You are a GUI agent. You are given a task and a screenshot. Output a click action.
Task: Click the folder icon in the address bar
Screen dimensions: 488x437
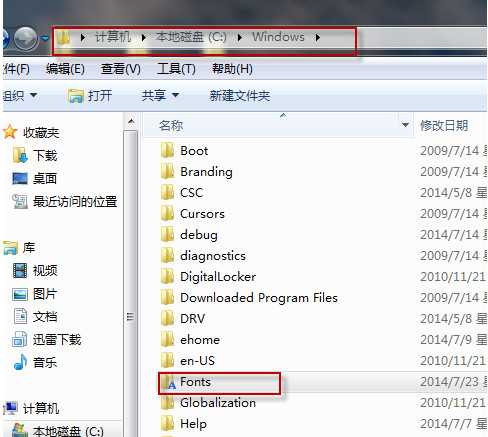pyautogui.click(x=63, y=38)
